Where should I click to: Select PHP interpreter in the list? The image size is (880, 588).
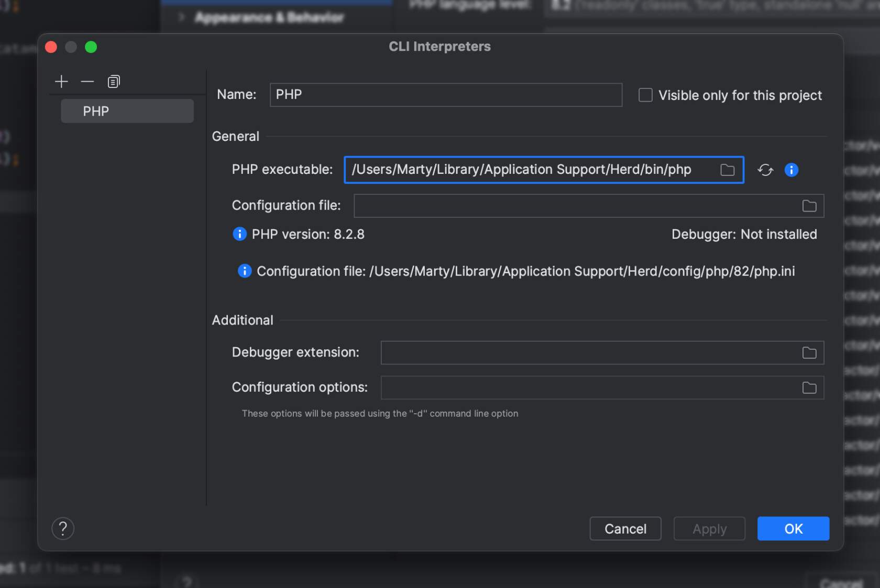pos(127,111)
